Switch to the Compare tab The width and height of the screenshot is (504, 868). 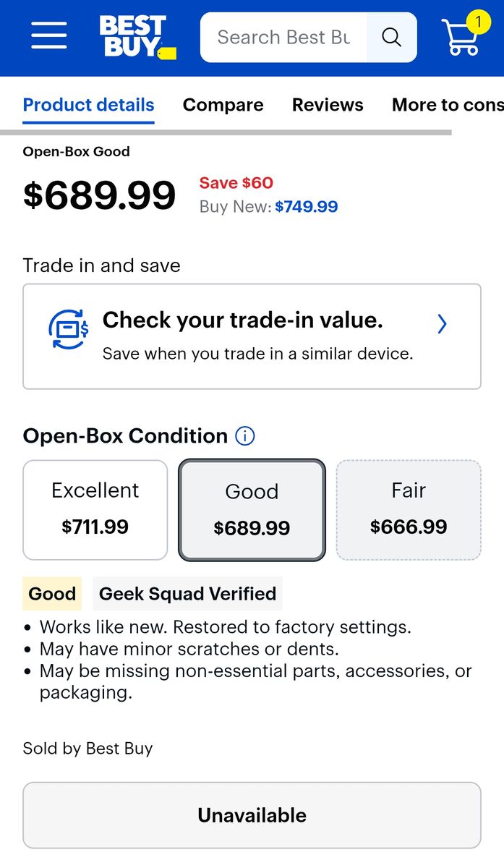pos(223,105)
